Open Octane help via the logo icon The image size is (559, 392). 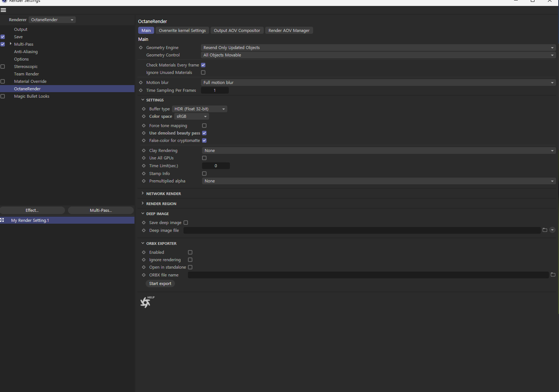click(147, 302)
